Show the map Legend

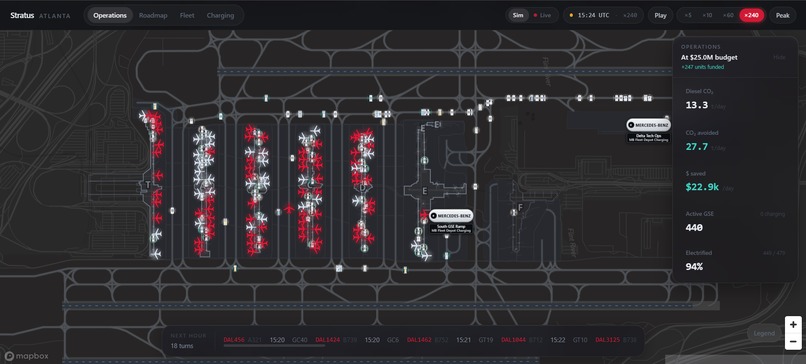(764, 333)
